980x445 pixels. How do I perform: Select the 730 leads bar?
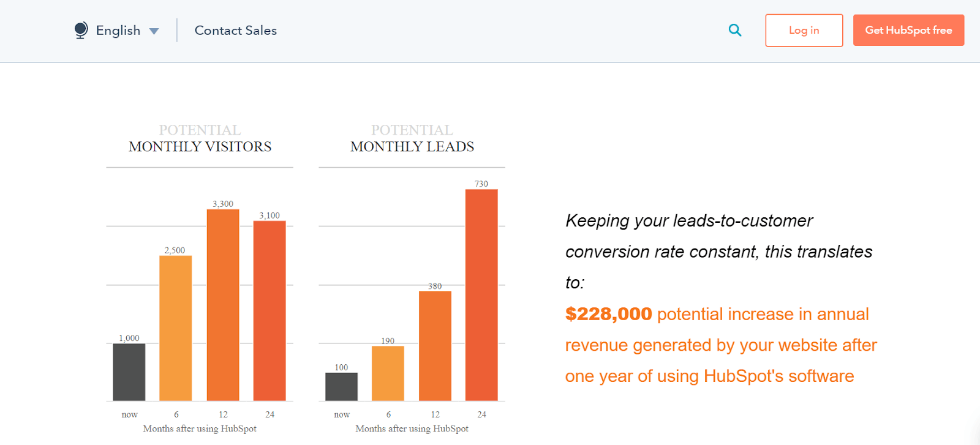[481, 294]
